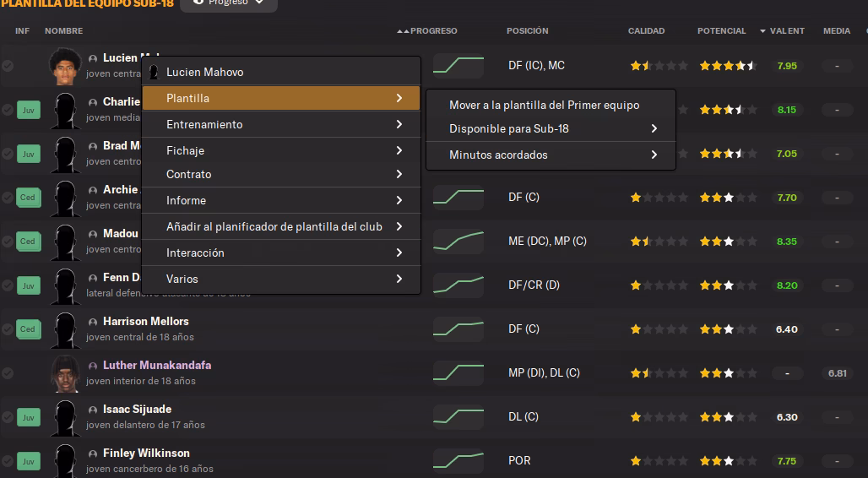
Task: Open Luther Munakandafa's face portrait
Action: (x=65, y=374)
